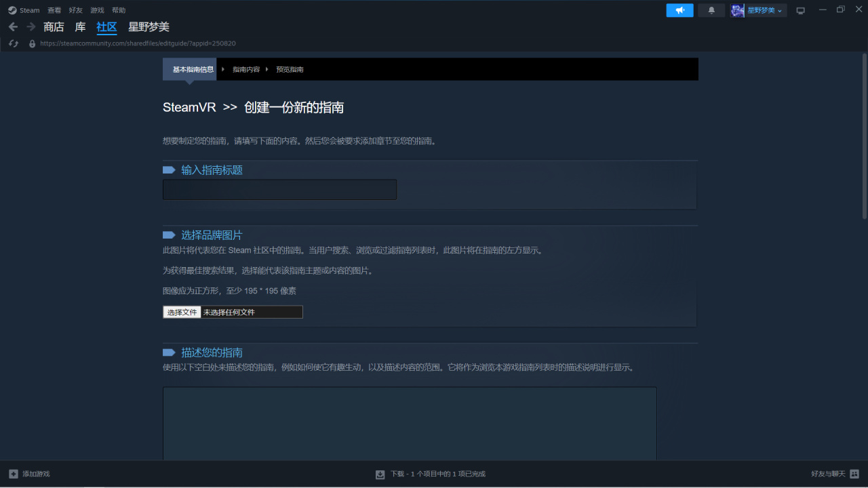The height and width of the screenshot is (488, 868).
Task: Switch to the 社区 tab
Action: (106, 27)
